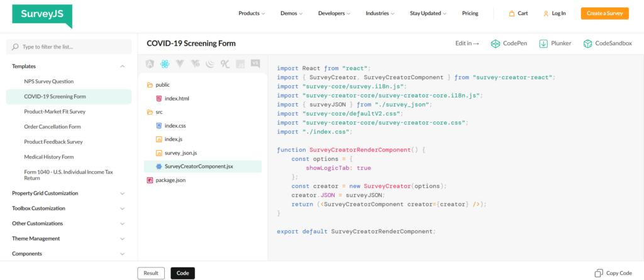The height and width of the screenshot is (280, 644).
Task: Switch to the Result tab
Action: (151, 273)
